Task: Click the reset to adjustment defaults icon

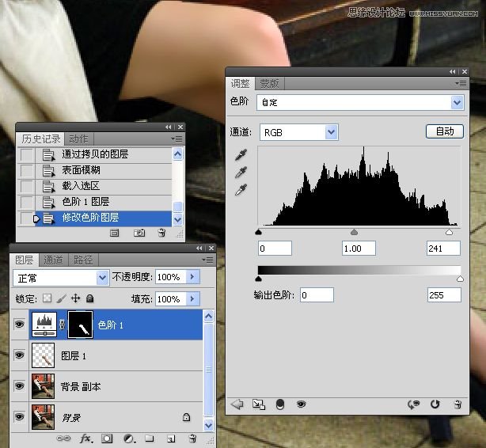Action: [435, 404]
